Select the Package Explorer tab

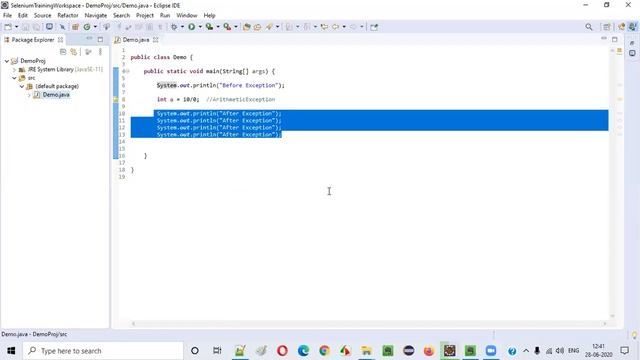(x=33, y=40)
